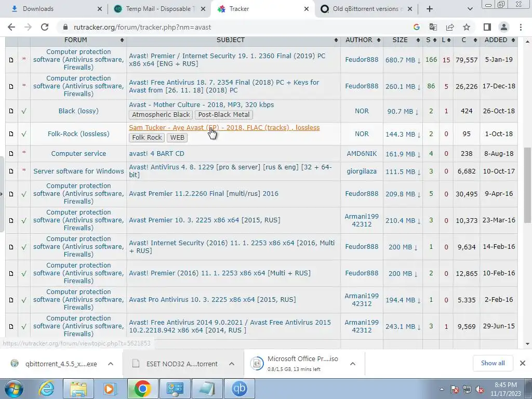This screenshot has width=532, height=399.
Task: Open the Chrome profile avatar
Action: tap(504, 27)
